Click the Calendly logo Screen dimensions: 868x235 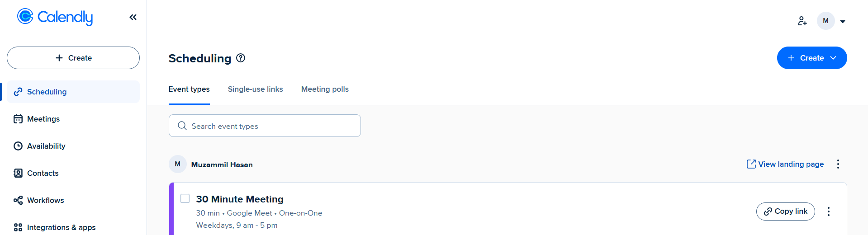point(55,17)
